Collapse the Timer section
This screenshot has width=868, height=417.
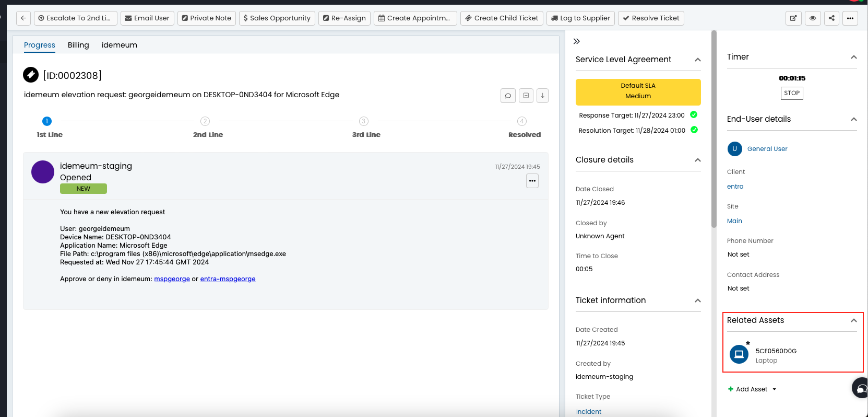point(854,57)
